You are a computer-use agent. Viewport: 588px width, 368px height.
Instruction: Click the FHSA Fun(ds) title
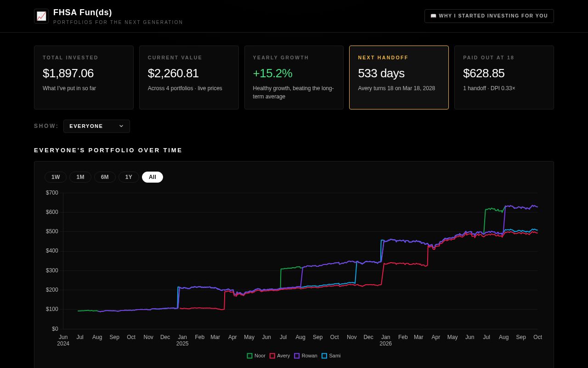click(83, 12)
